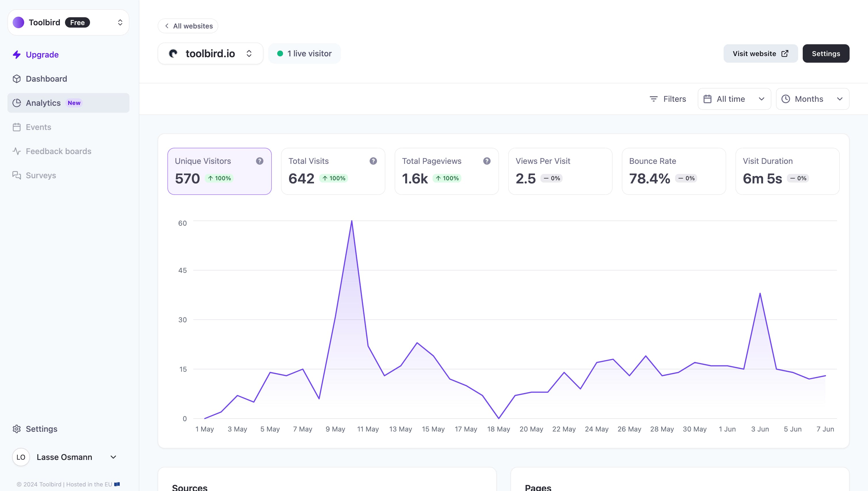Click the EU flag in the footer
Image resolution: width=868 pixels, height=491 pixels.
click(117, 484)
